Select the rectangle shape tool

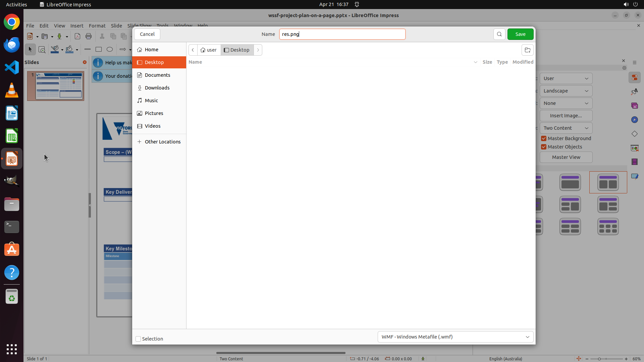[x=98, y=49]
